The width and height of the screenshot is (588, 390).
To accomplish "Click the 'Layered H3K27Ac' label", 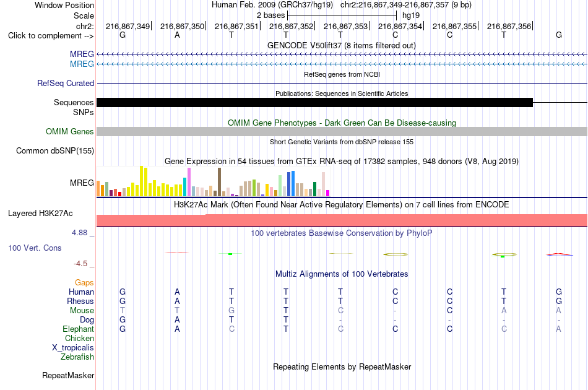I will coord(40,214).
